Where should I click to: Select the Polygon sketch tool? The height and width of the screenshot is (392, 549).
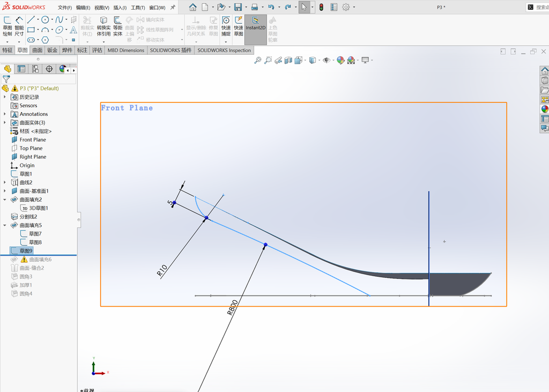tap(45, 40)
